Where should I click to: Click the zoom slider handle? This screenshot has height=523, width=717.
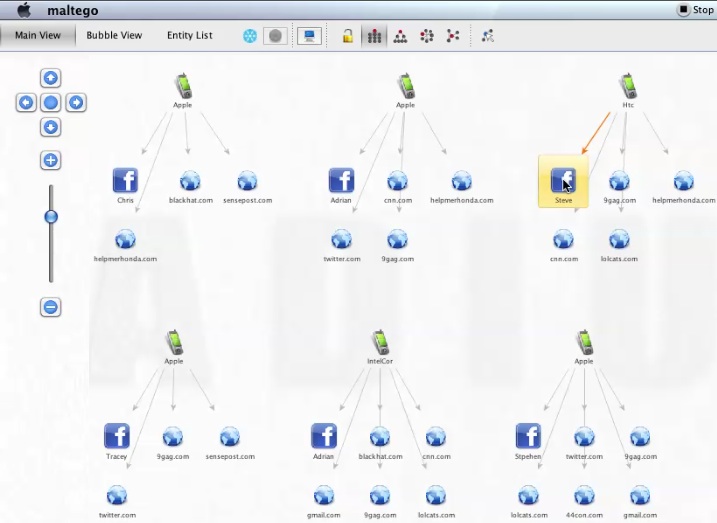(x=51, y=216)
